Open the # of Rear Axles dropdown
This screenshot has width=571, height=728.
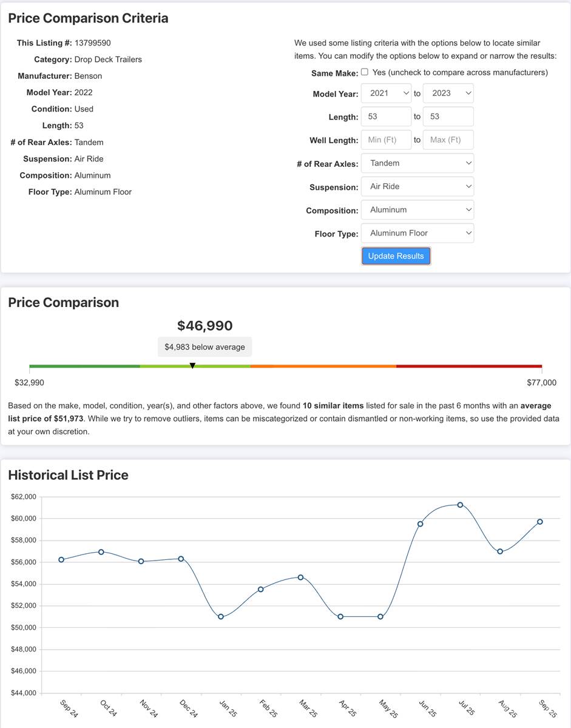pyautogui.click(x=417, y=163)
